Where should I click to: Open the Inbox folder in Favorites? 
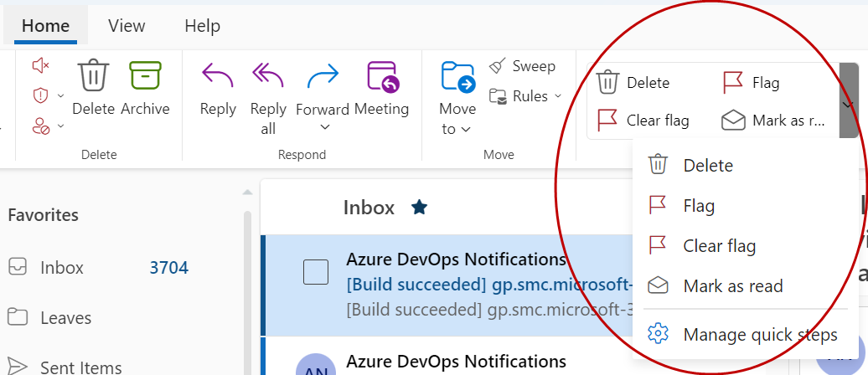coord(99,268)
